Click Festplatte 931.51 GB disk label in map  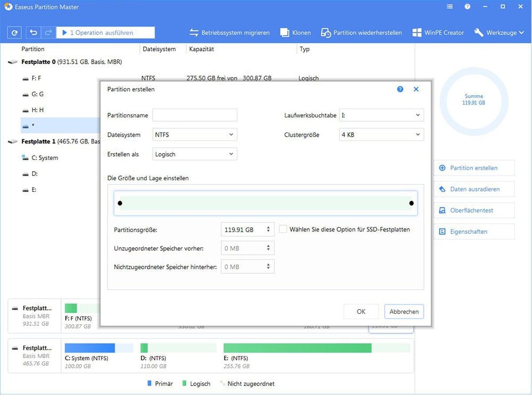35,316
